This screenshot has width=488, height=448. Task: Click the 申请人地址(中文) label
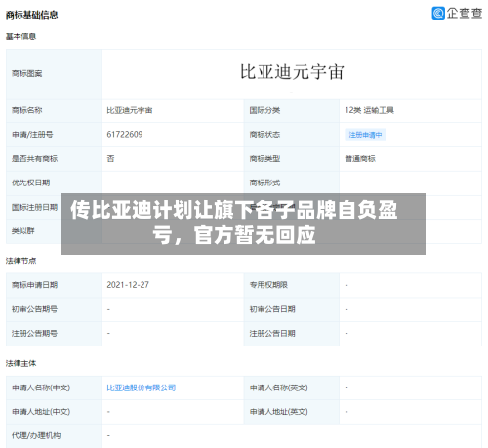click(41, 412)
